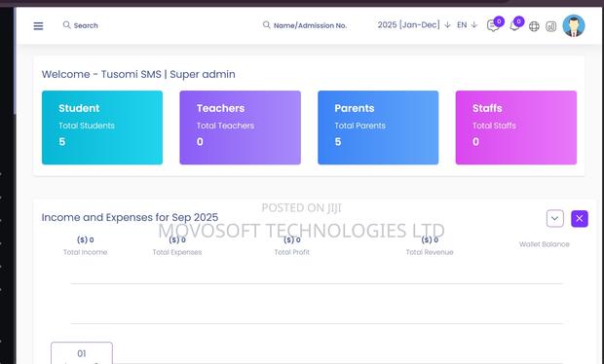Image resolution: width=604 pixels, height=364 pixels.
Task: Open the hamburger sidebar menu
Action: 38,25
